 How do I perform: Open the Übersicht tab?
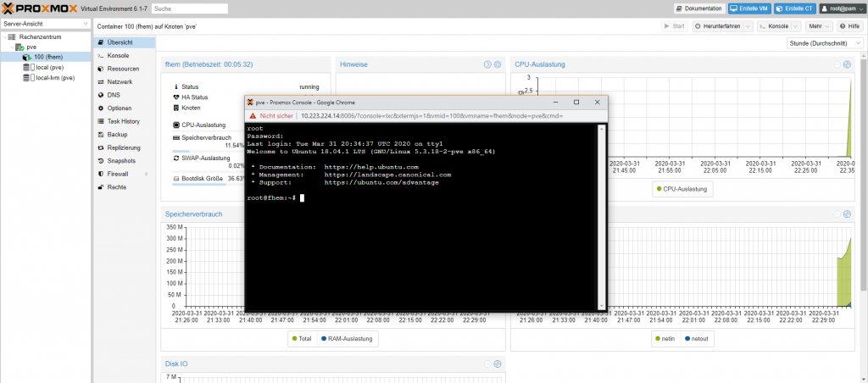[124, 42]
